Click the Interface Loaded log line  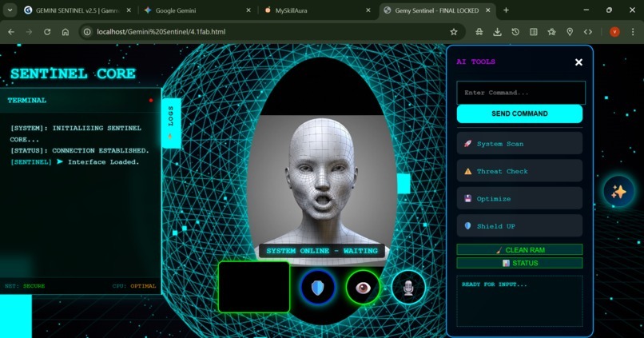click(75, 162)
